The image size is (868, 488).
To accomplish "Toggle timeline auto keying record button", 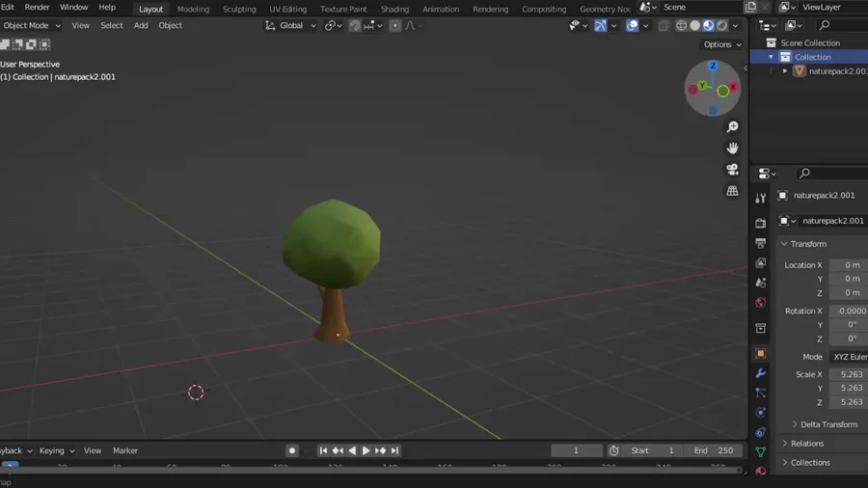I will (291, 450).
